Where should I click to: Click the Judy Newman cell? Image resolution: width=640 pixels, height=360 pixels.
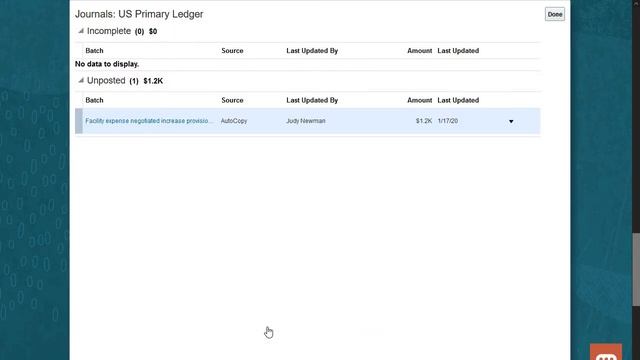[306, 121]
